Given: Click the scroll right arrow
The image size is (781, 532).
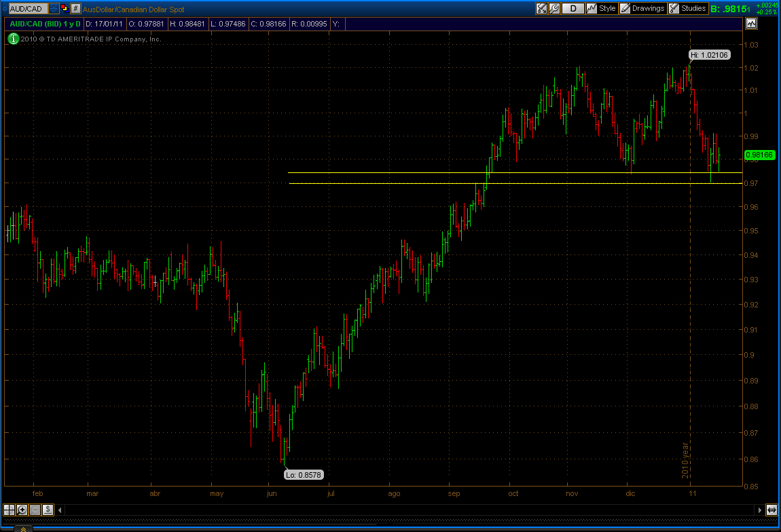Looking at the screenshot, I should point(759,510).
